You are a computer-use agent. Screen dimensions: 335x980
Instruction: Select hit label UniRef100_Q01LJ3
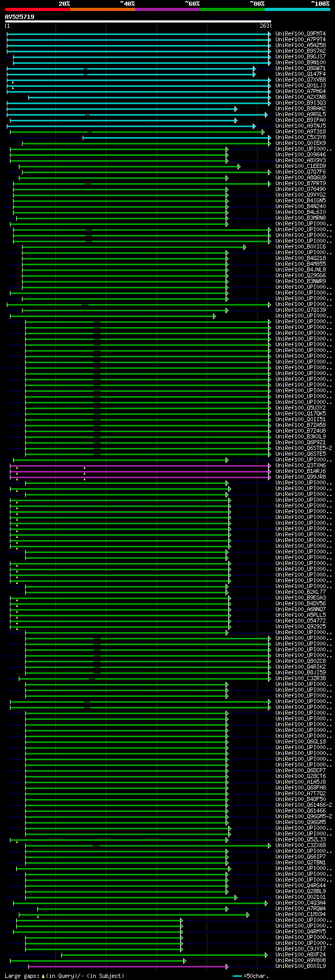(x=300, y=86)
